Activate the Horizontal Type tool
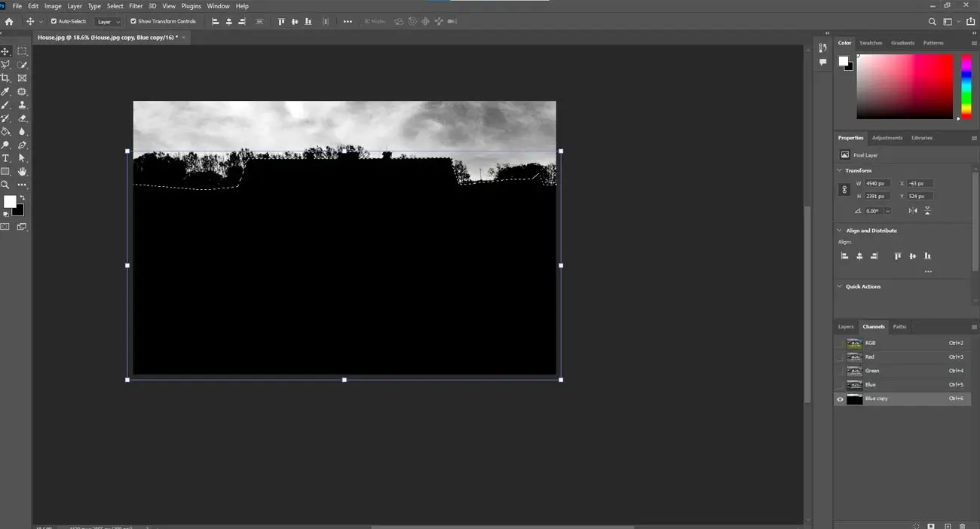This screenshot has width=980, height=529. (6, 158)
